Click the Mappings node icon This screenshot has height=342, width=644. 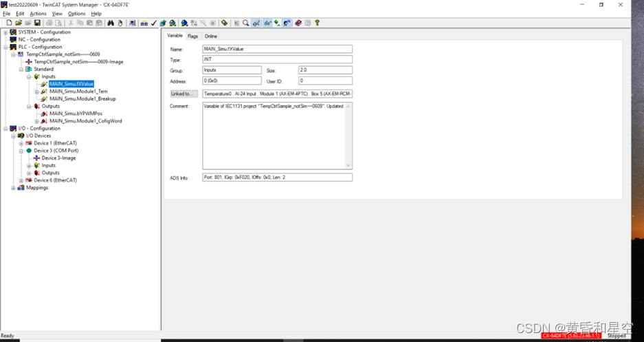[x=21, y=187]
